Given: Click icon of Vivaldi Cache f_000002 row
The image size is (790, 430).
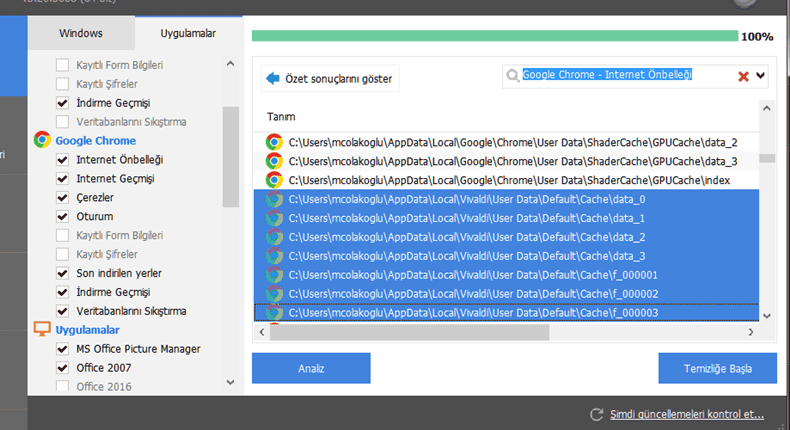Looking at the screenshot, I should pyautogui.click(x=274, y=293).
